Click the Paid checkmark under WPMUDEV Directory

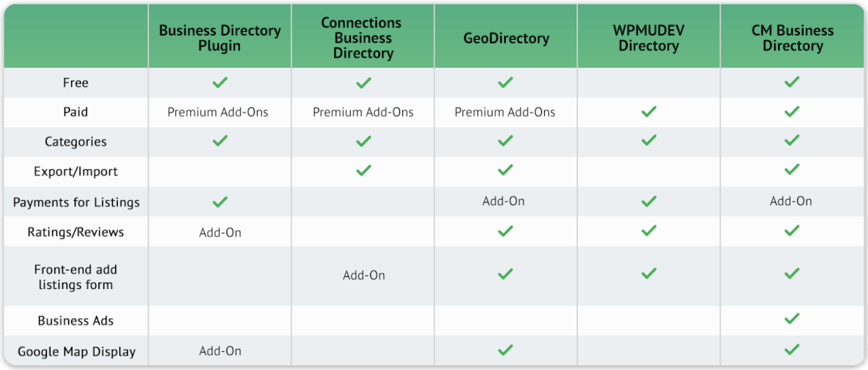tap(649, 112)
